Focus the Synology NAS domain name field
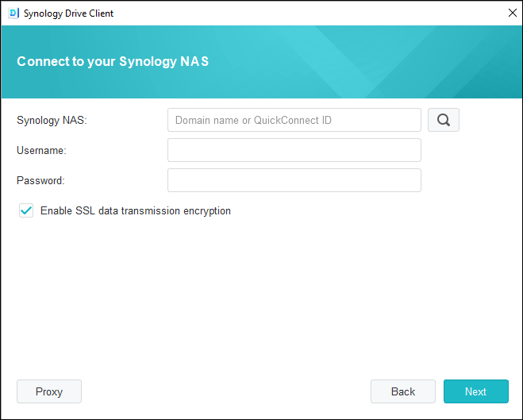This screenshot has width=523, height=420. (294, 120)
